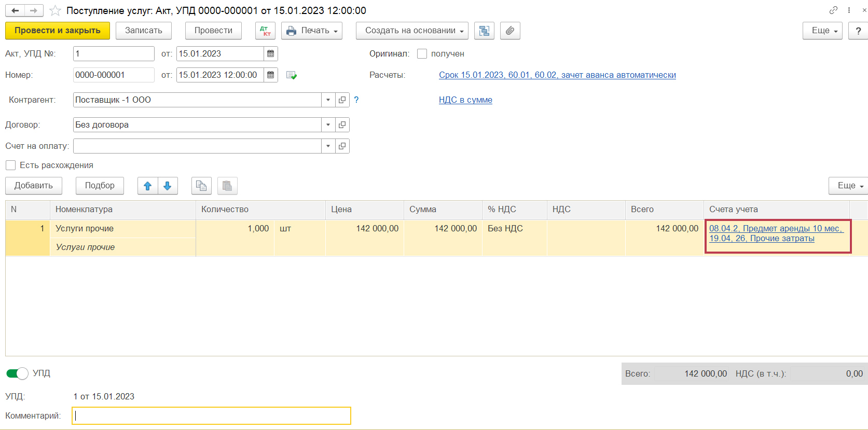Go forward with the right arrow button
The height and width of the screenshot is (430, 868).
coord(34,10)
